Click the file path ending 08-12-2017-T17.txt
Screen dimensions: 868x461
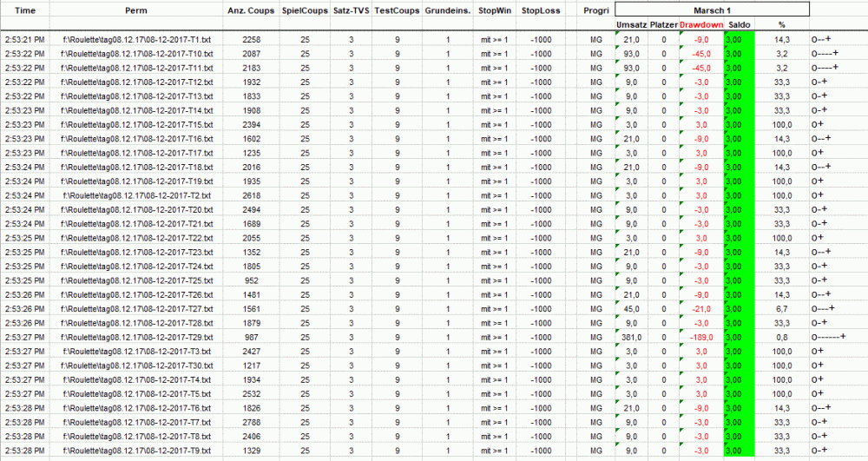tap(137, 154)
